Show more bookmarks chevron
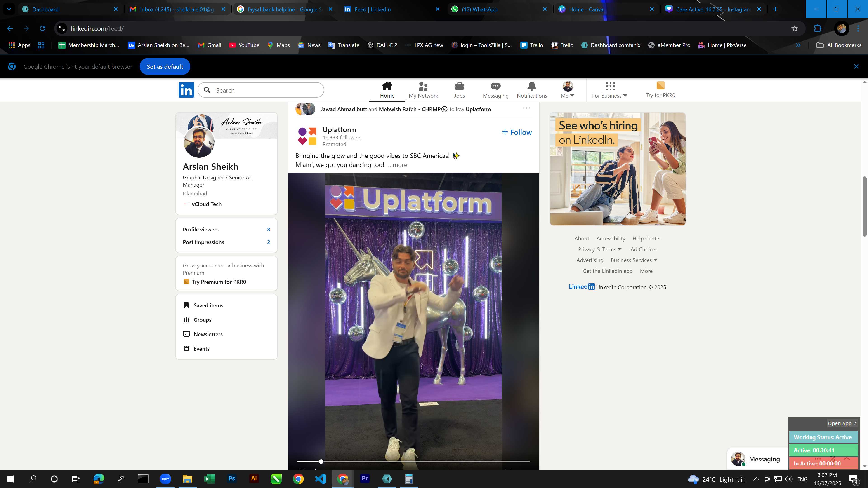Viewport: 868px width, 488px height. click(x=798, y=45)
